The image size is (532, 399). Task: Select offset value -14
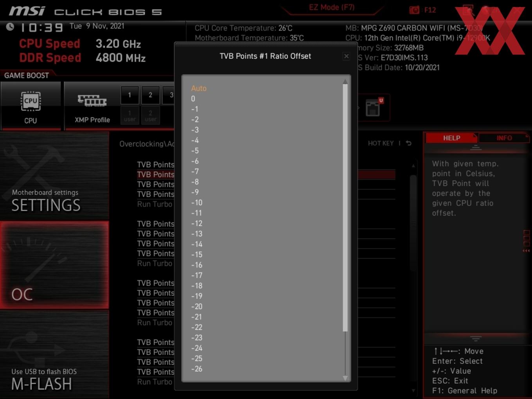[x=197, y=244]
